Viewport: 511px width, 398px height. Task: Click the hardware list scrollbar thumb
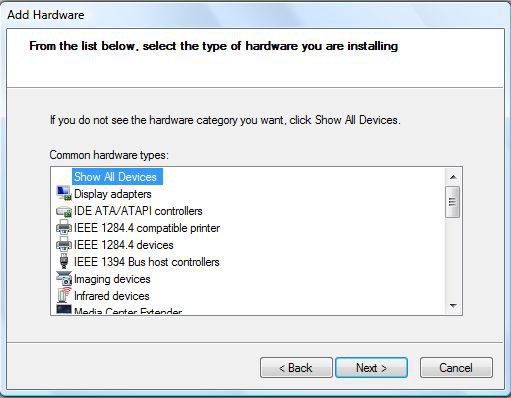pyautogui.click(x=452, y=202)
